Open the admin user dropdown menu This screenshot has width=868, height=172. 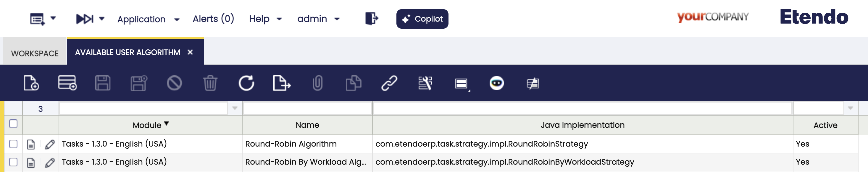tap(318, 19)
